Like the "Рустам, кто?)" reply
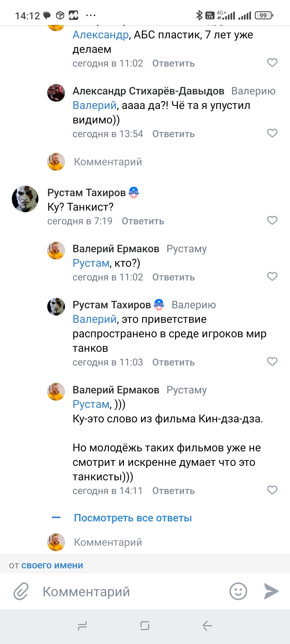Image resolution: width=290 pixels, height=644 pixels. tap(272, 276)
